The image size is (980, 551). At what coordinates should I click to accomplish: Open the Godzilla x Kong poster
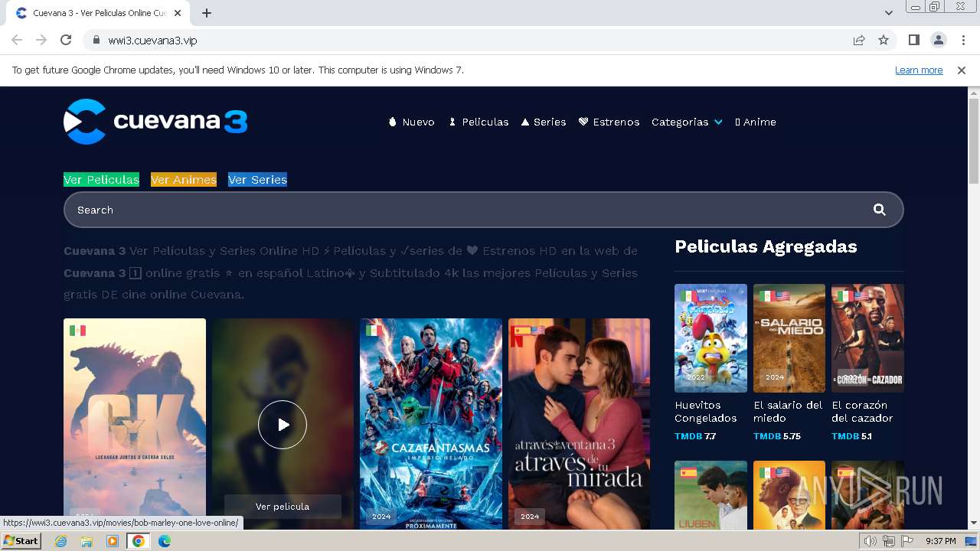[135, 424]
